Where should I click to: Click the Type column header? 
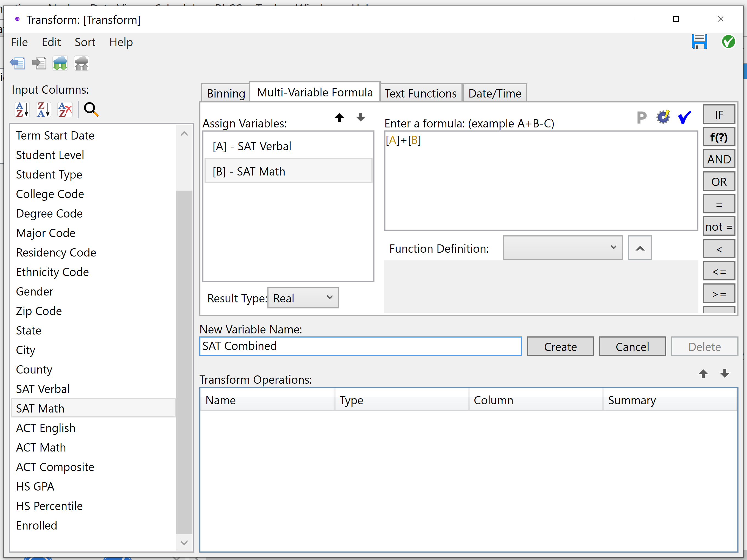402,400
